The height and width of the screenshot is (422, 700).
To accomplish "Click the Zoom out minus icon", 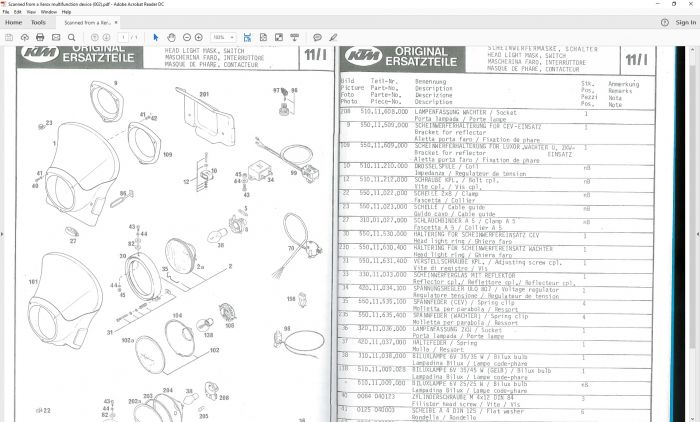I will tap(187, 37).
